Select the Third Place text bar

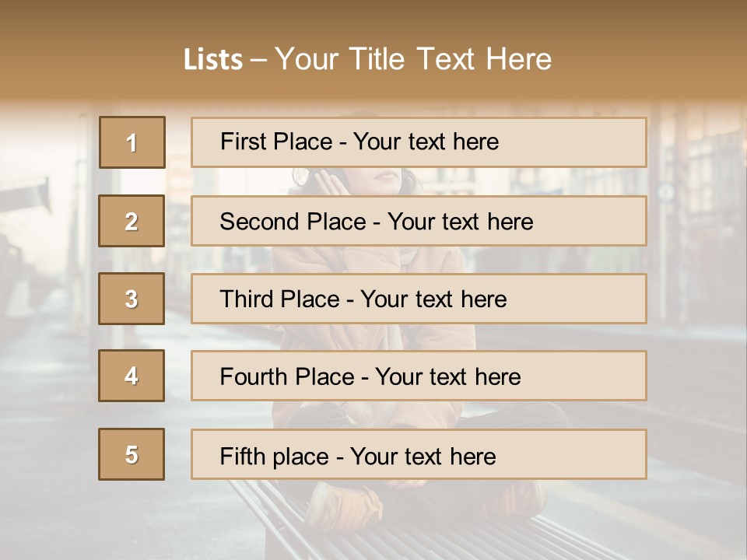click(x=419, y=299)
